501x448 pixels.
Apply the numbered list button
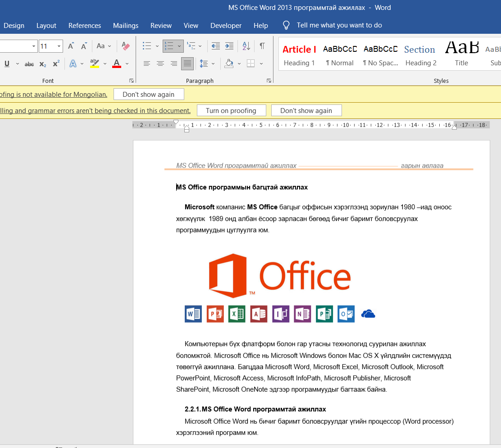[x=169, y=46]
